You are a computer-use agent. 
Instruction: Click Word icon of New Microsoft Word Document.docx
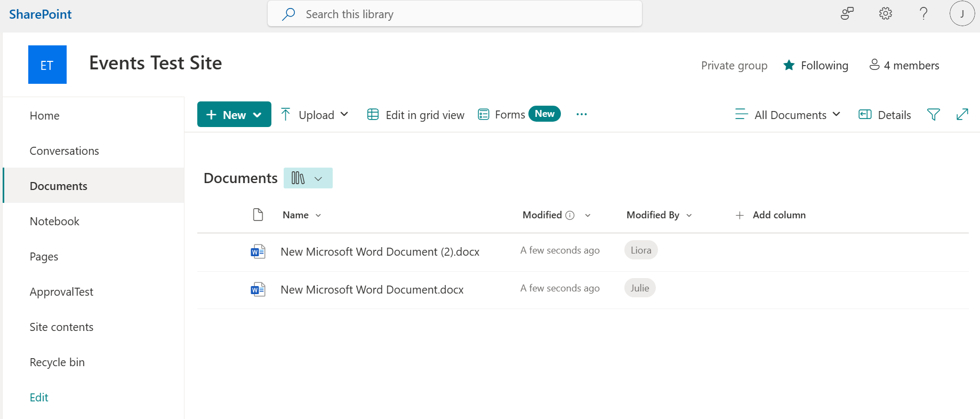(x=258, y=289)
